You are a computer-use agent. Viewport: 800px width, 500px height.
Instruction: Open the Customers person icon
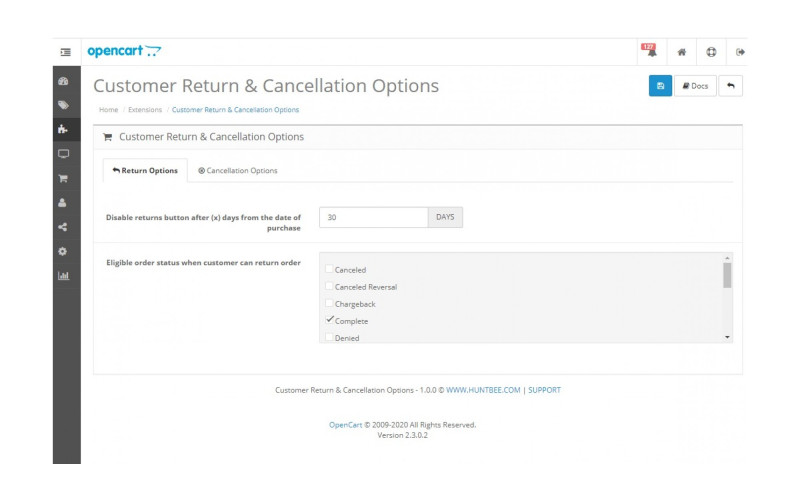point(64,202)
